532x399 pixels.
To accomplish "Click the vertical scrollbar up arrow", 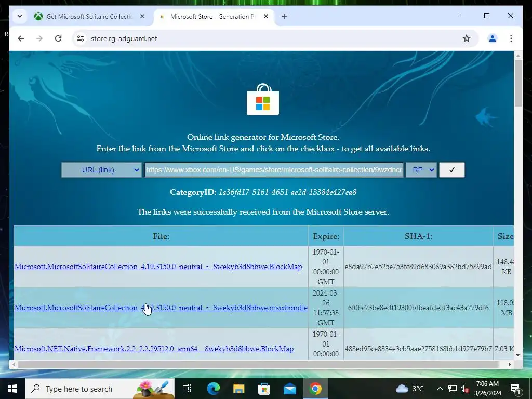I will tap(518, 55).
